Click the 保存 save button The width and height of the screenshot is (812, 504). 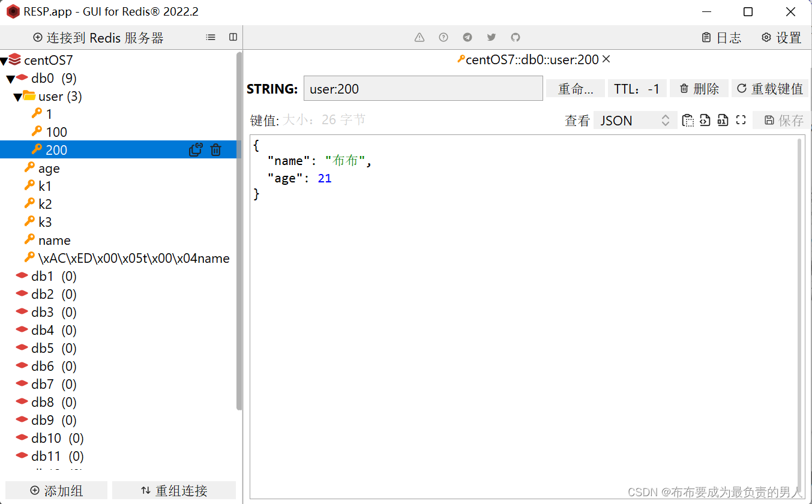pos(783,121)
